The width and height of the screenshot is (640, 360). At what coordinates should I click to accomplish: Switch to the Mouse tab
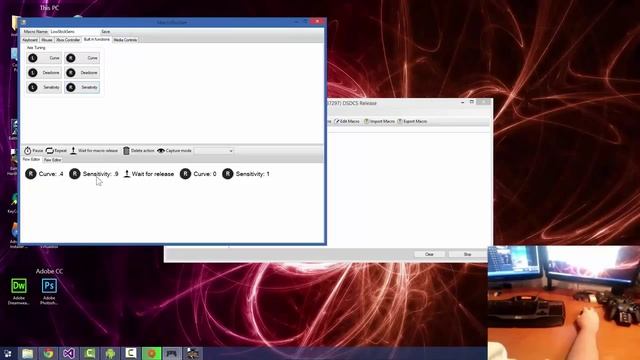[47, 40]
